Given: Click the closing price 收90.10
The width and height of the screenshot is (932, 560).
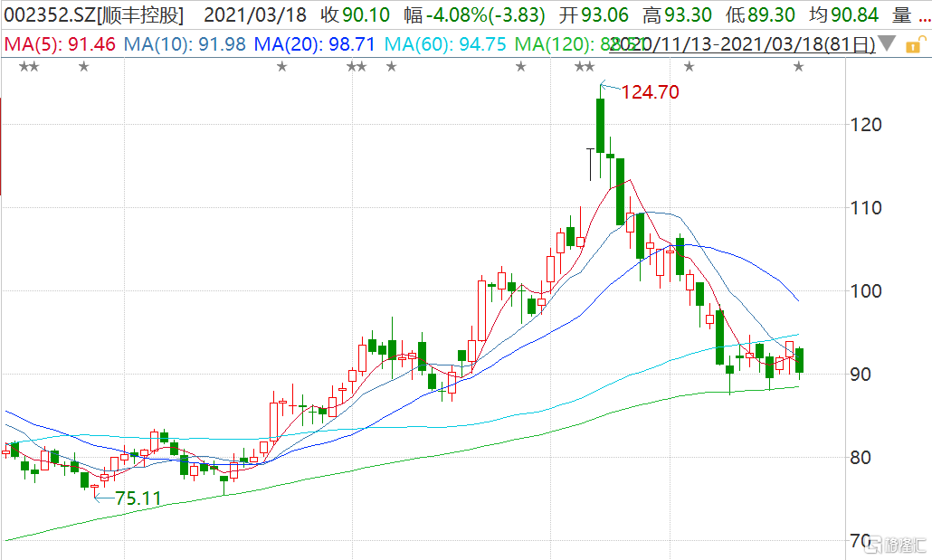Looking at the screenshot, I should [x=355, y=14].
